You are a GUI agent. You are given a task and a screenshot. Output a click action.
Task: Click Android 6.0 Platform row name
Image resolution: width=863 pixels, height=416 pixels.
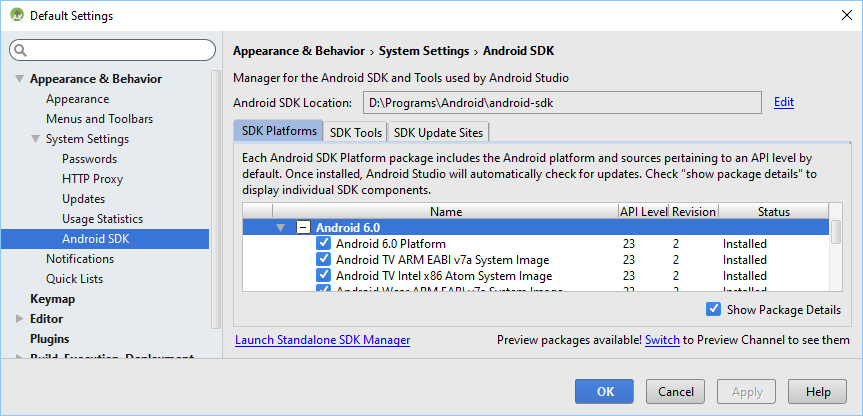391,244
